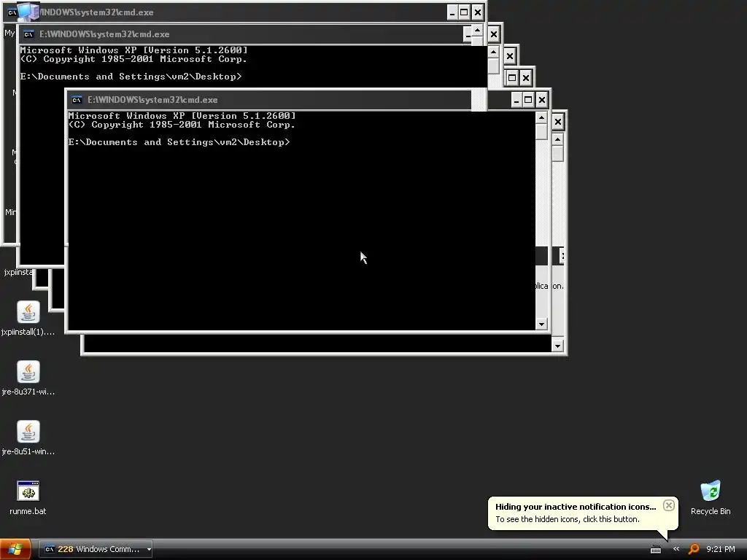Click the prompt line in the second cmd window
747x560 pixels.
[131, 76]
